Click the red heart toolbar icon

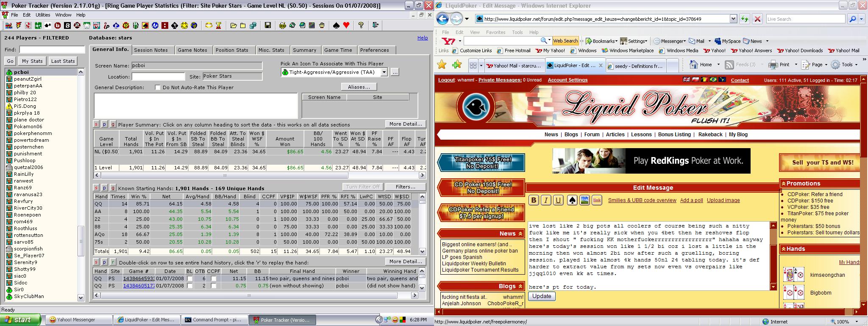[346, 25]
